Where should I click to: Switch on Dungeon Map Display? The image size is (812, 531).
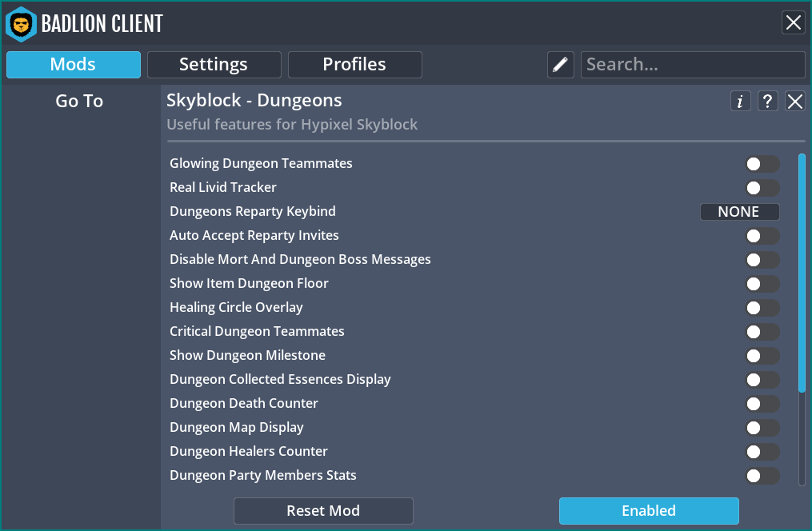[x=762, y=428]
